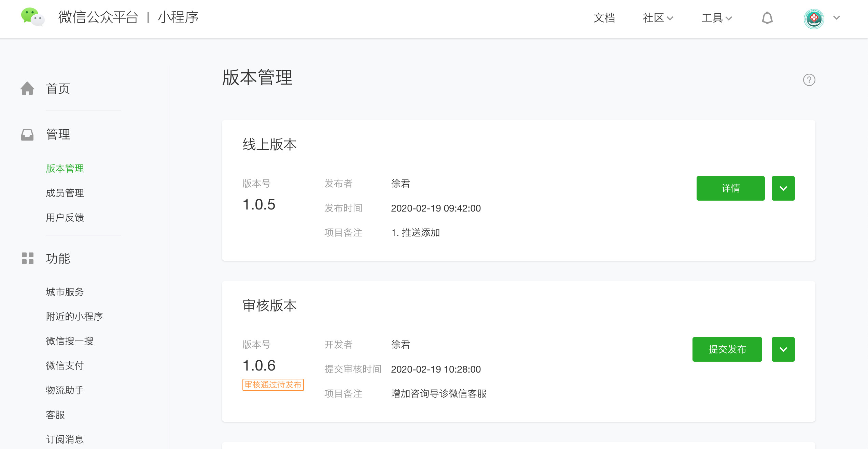Click the WeChat logo icon
This screenshot has width=868, height=449.
tap(32, 17)
